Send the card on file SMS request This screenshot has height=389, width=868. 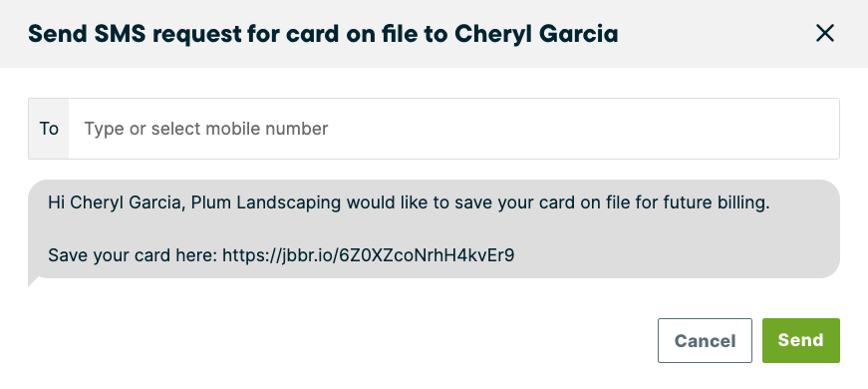[800, 340]
